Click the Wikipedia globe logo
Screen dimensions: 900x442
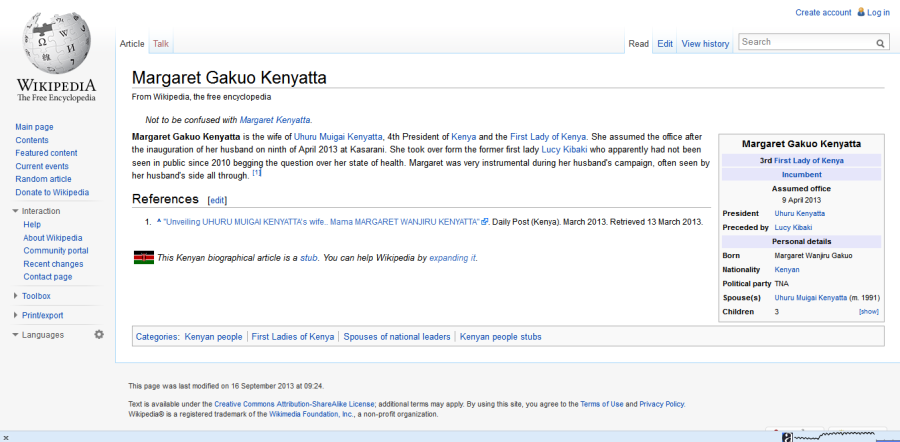56,44
